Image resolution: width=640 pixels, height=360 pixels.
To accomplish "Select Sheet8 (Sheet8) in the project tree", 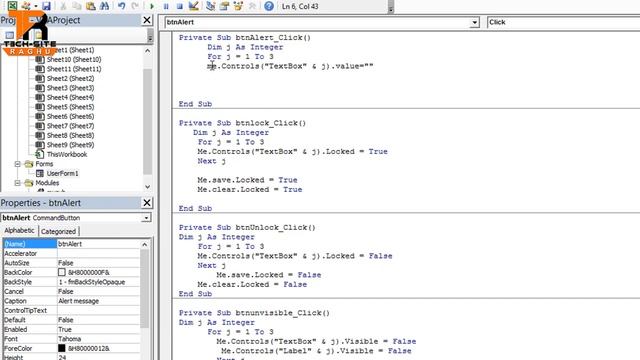I will tap(70, 136).
